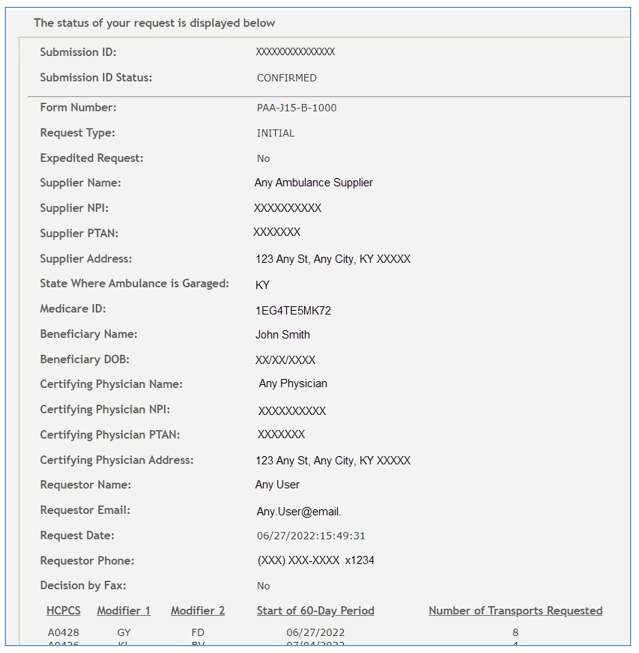This screenshot has width=639, height=653.
Task: Click the status heading text at top
Action: click(x=154, y=23)
